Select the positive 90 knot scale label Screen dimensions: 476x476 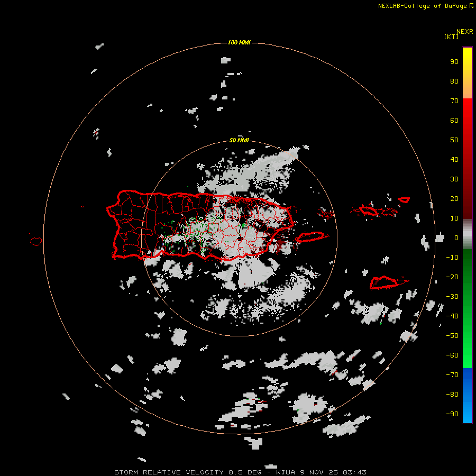[454, 62]
